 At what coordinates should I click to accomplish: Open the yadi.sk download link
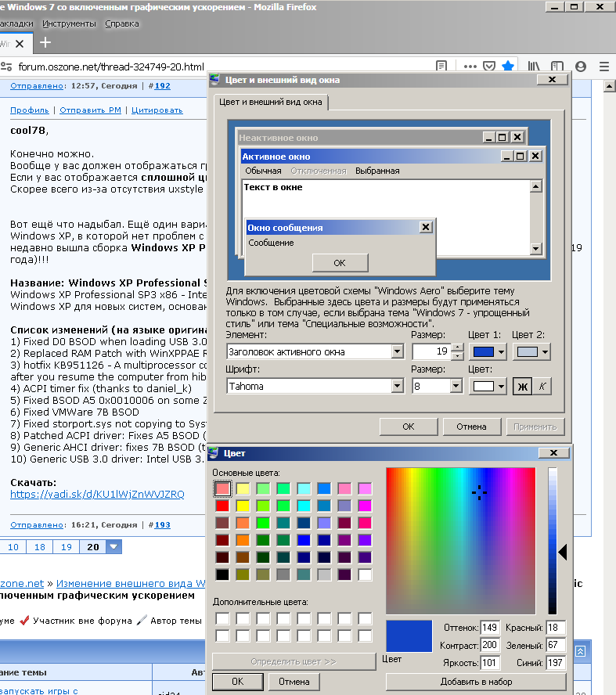click(x=97, y=494)
